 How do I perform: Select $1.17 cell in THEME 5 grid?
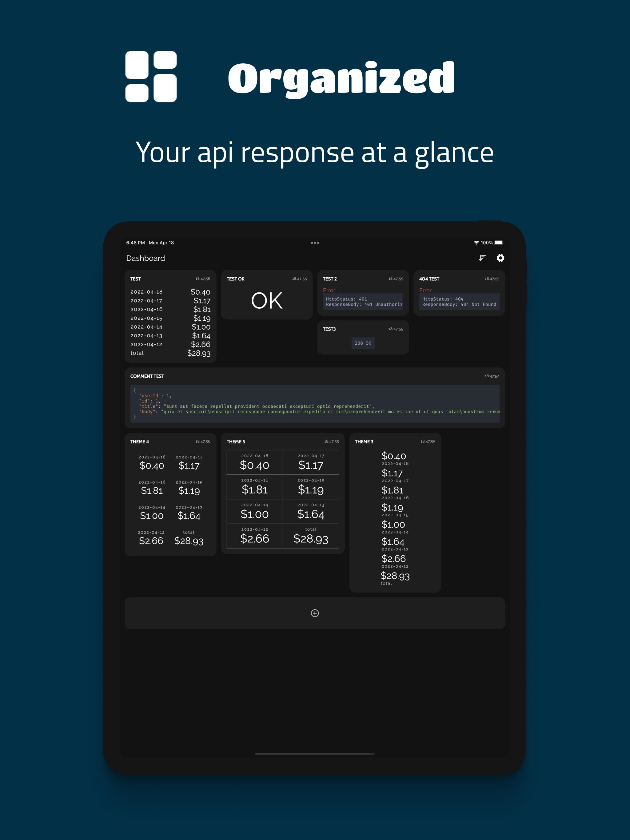click(311, 462)
